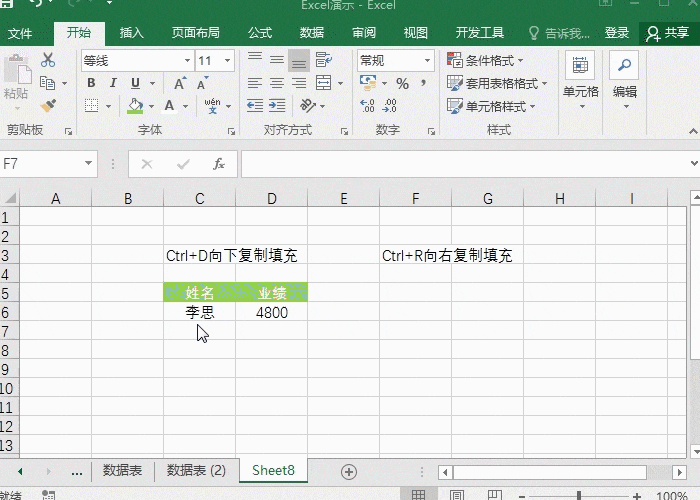This screenshot has height=500, width=700.
Task: Apply the fill color bucket
Action: [135, 106]
